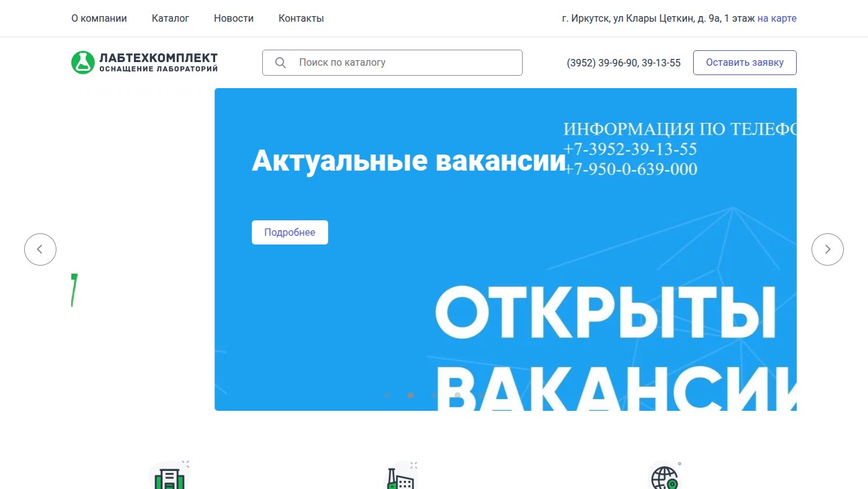Screen dimensions: 868x489
Task: Click the ЛАБТЕХКОМПЛЕКТ flask logo
Action: pos(144,63)
